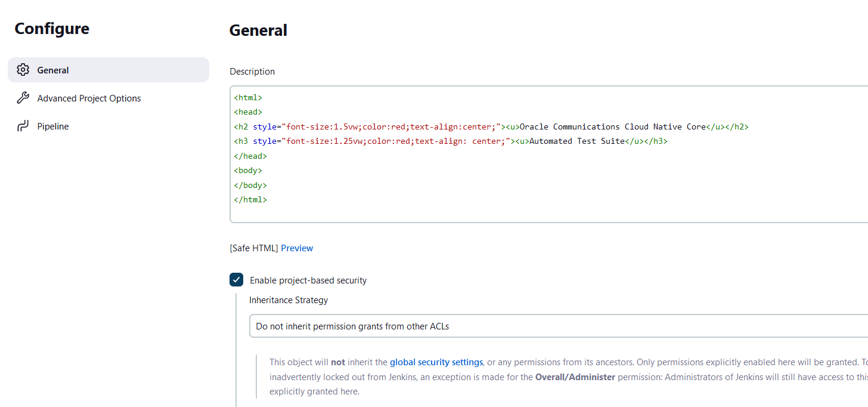
Task: Open the global security settings link
Action: click(x=436, y=362)
